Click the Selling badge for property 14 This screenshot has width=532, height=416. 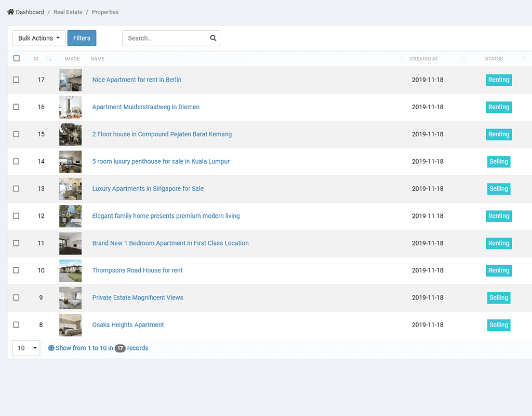(498, 162)
